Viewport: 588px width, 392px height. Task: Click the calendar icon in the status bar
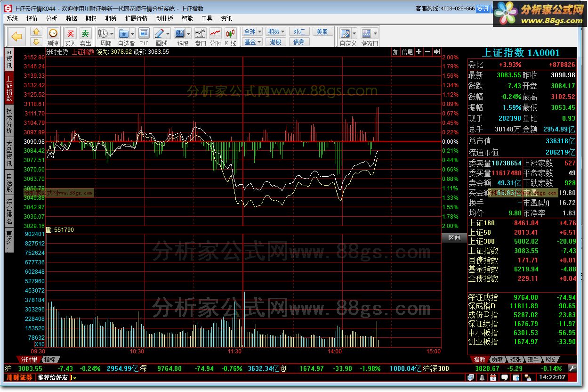[493, 377]
